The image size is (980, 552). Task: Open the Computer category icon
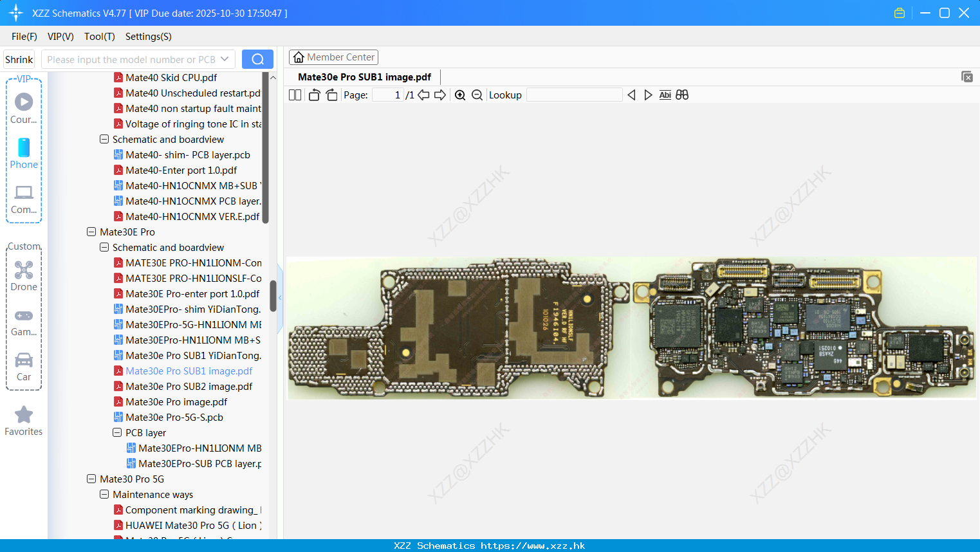24,199
